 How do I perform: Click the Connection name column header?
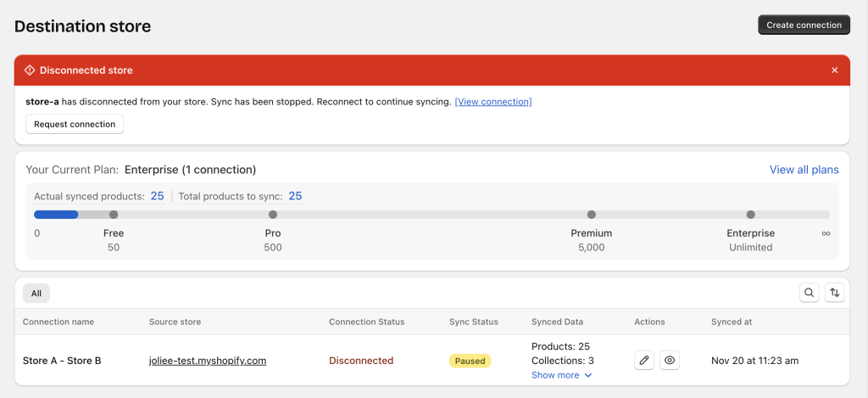(x=58, y=322)
